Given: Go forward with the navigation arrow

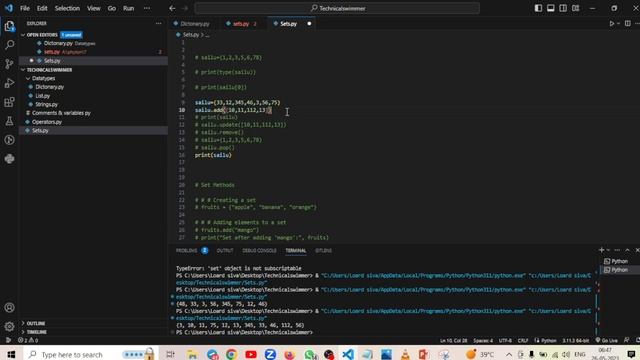Looking at the screenshot, I should pos(185,8).
